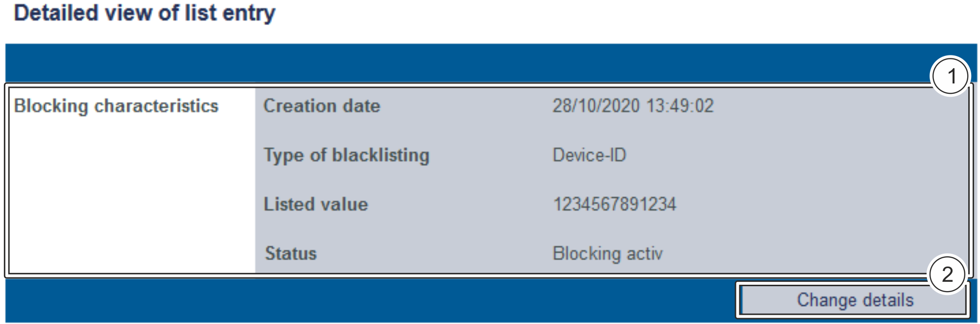
Task: Select the time 13:49:02 in the creation value
Action: coord(680,106)
